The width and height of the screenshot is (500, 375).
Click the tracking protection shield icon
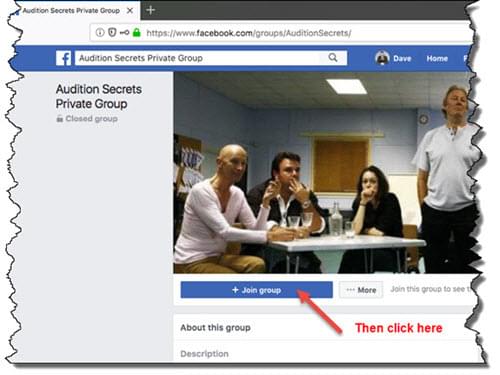(112, 33)
